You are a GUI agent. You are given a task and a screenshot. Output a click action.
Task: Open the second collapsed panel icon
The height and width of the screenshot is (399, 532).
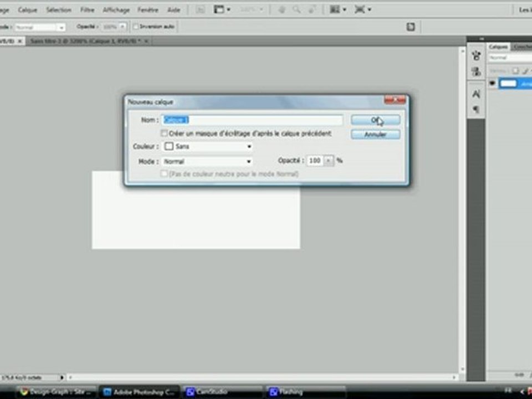476,71
